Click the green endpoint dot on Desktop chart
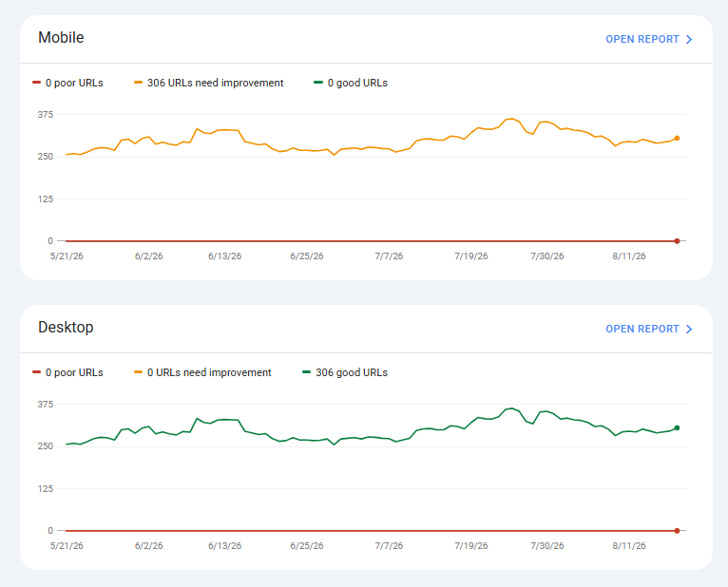The image size is (728, 587). (677, 427)
